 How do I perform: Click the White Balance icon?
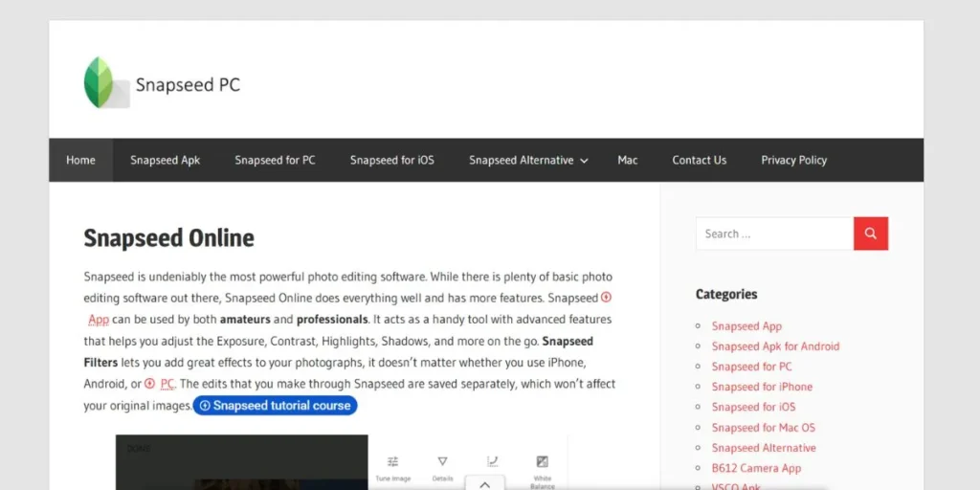[543, 462]
